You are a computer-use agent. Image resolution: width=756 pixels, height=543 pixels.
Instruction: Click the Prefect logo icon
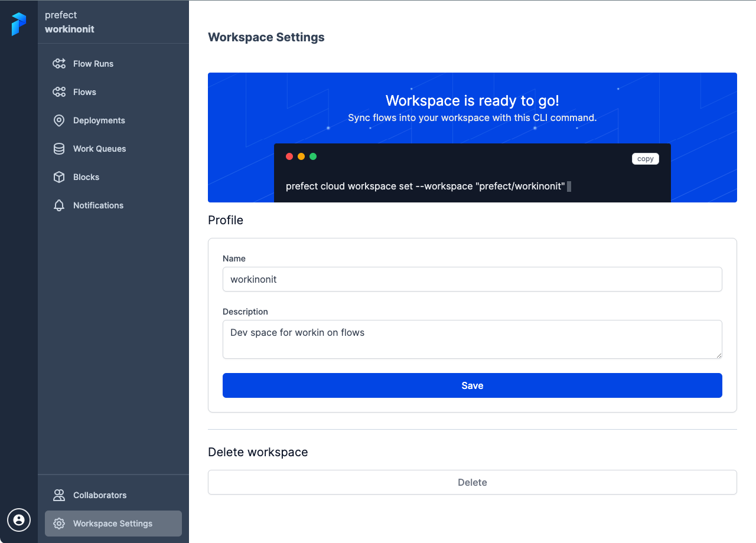point(19,24)
